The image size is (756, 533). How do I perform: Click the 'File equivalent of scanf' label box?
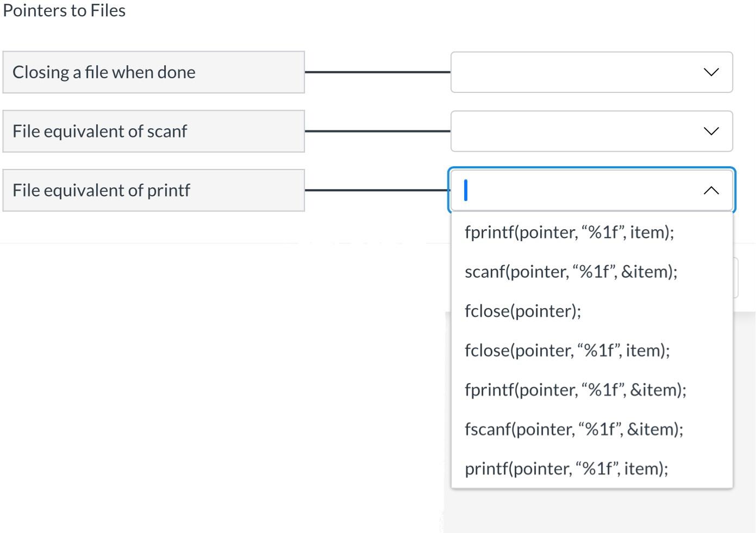point(154,130)
